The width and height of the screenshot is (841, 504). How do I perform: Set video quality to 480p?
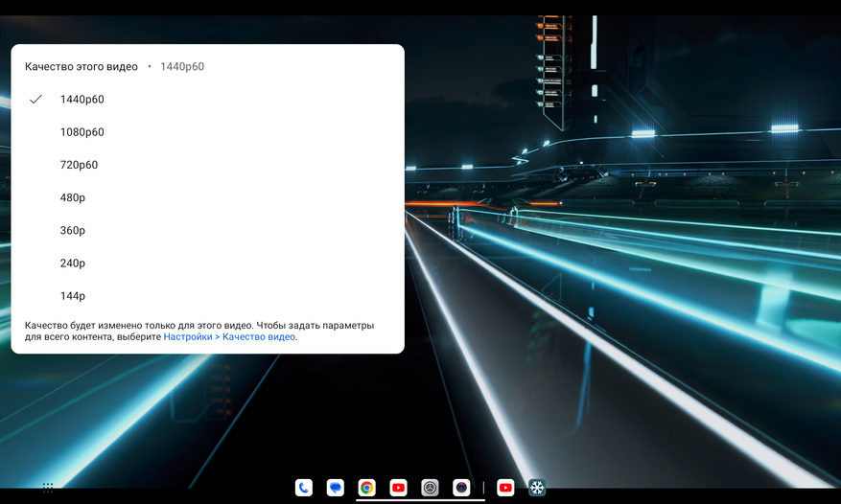click(x=73, y=197)
